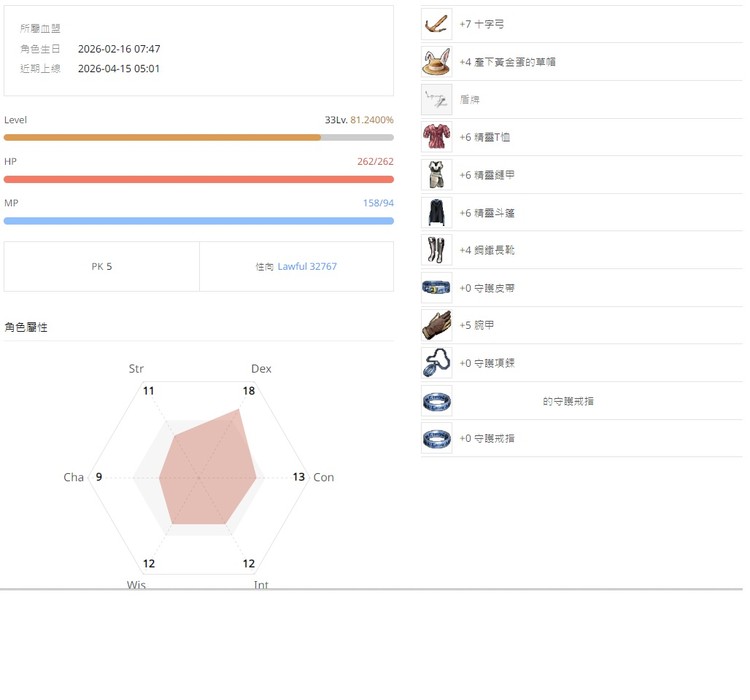Click the +7 十字弓 item name

(481, 24)
